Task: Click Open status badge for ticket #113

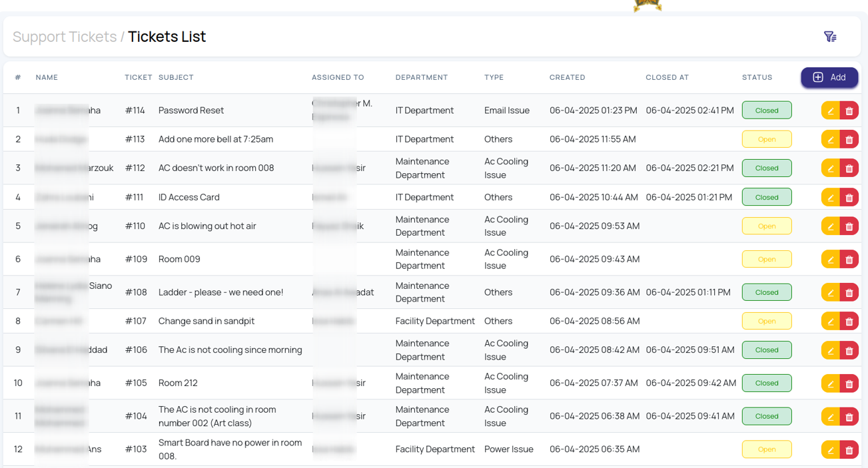Action: [767, 139]
